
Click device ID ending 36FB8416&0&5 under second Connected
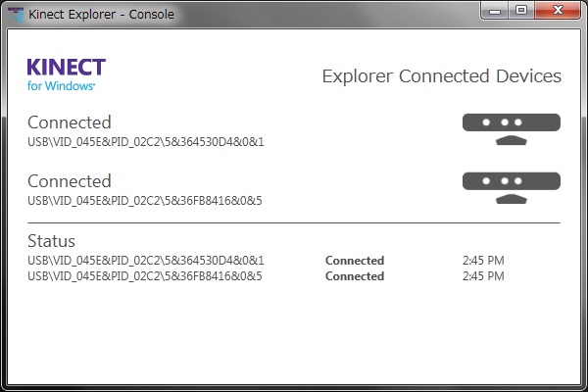click(x=145, y=201)
